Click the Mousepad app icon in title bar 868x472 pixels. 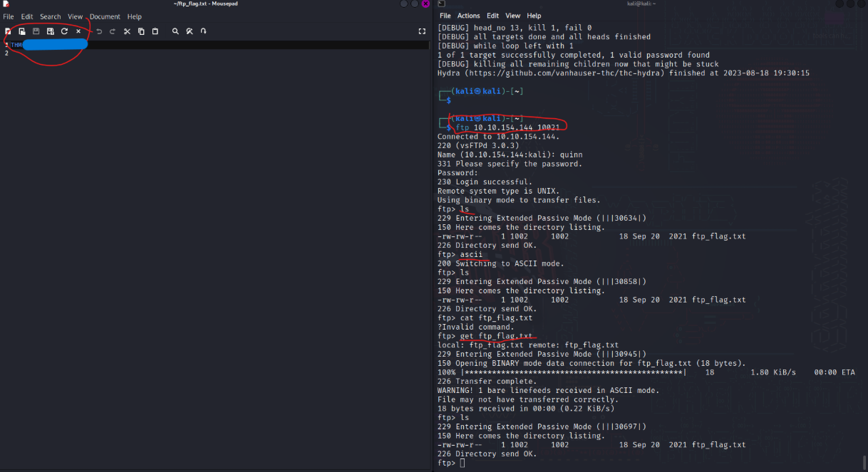click(6, 4)
